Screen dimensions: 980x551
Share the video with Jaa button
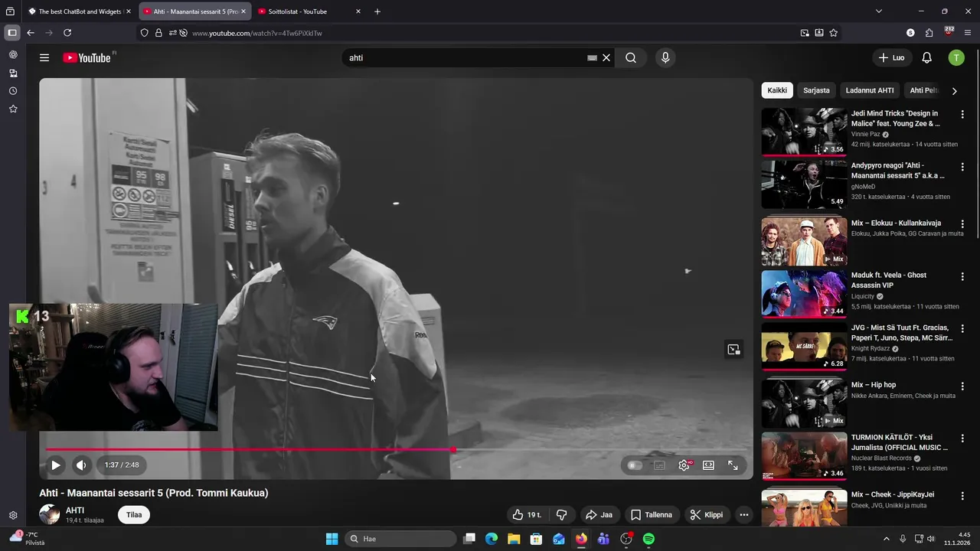tap(599, 515)
